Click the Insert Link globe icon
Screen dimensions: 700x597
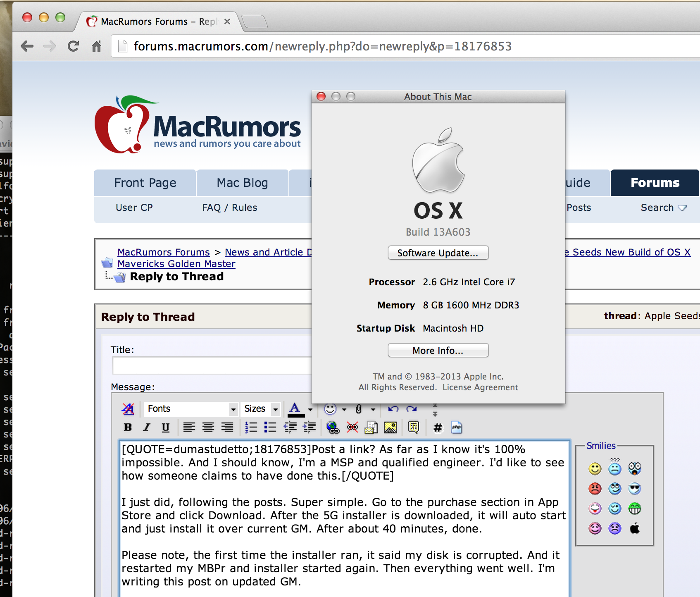[x=333, y=427]
